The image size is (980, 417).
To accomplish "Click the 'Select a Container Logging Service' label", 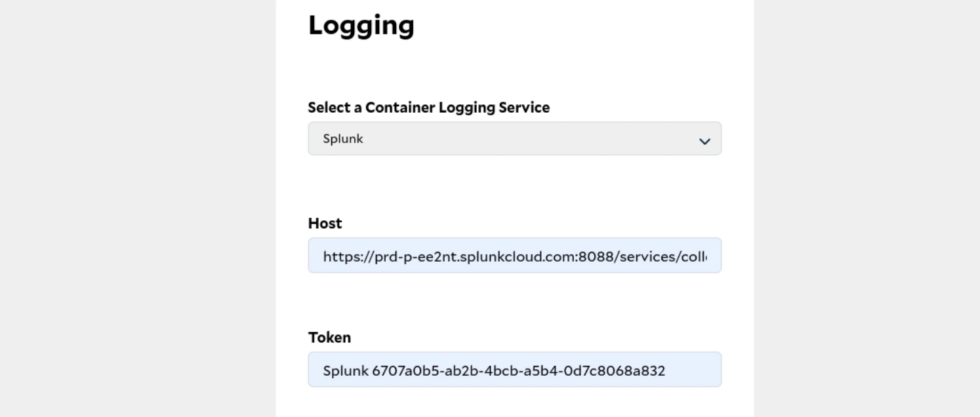I will coord(429,108).
